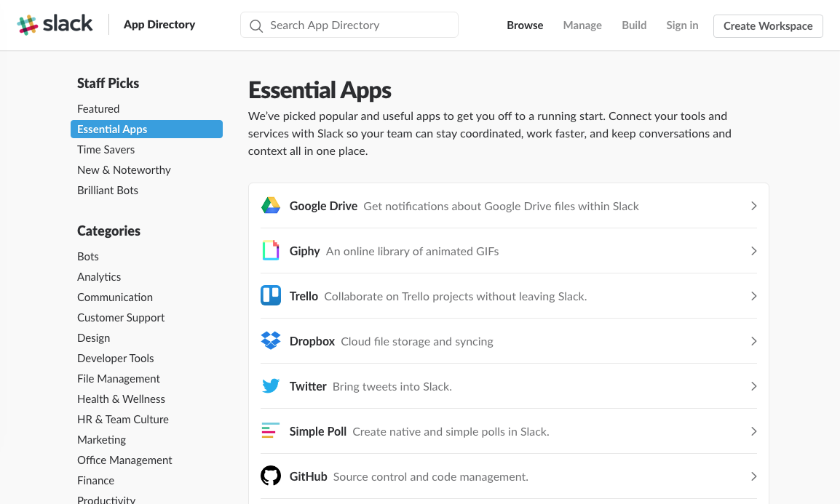The height and width of the screenshot is (504, 840).
Task: Open the Finance category
Action: click(x=95, y=480)
